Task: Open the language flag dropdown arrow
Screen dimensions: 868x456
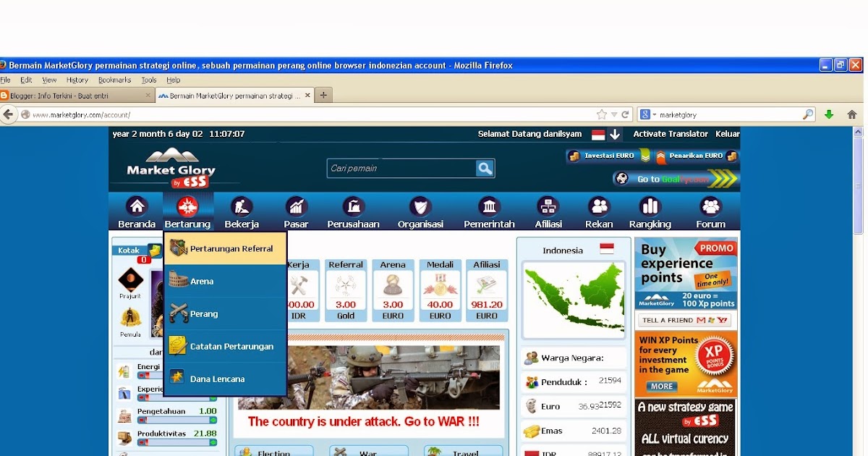Action: [x=614, y=135]
